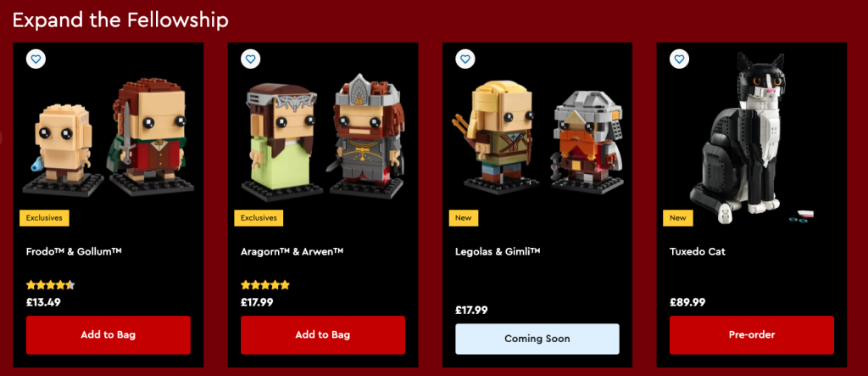The height and width of the screenshot is (376, 868).
Task: Add Aragorn & Arwen set to bag
Action: click(323, 335)
